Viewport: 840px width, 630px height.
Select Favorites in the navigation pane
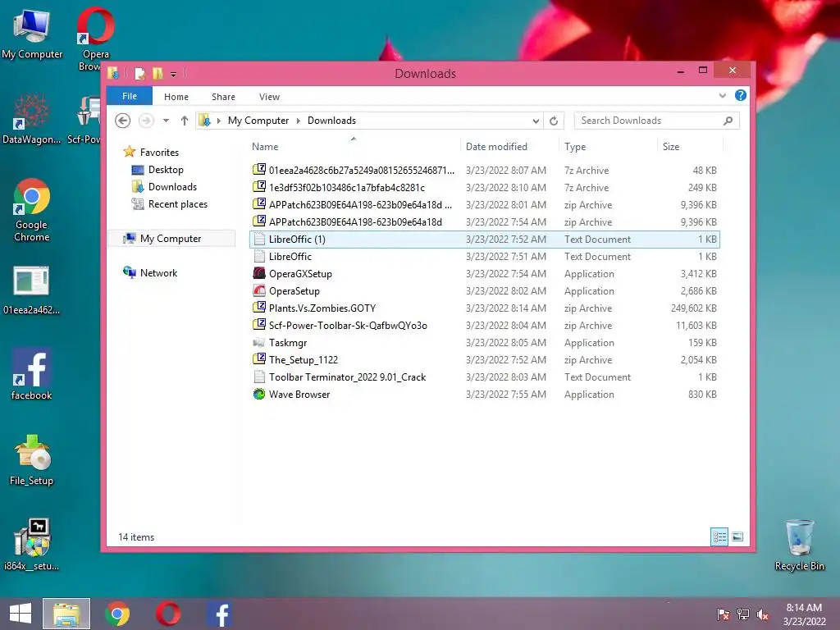click(x=159, y=153)
